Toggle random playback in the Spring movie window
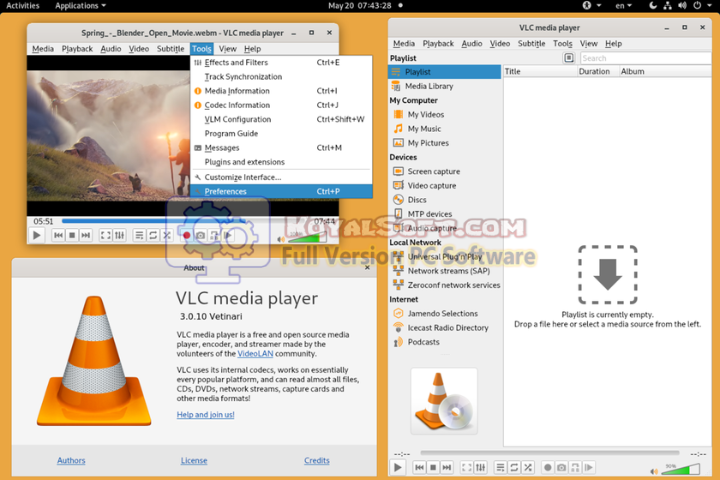The width and height of the screenshot is (720, 480). 167,236
